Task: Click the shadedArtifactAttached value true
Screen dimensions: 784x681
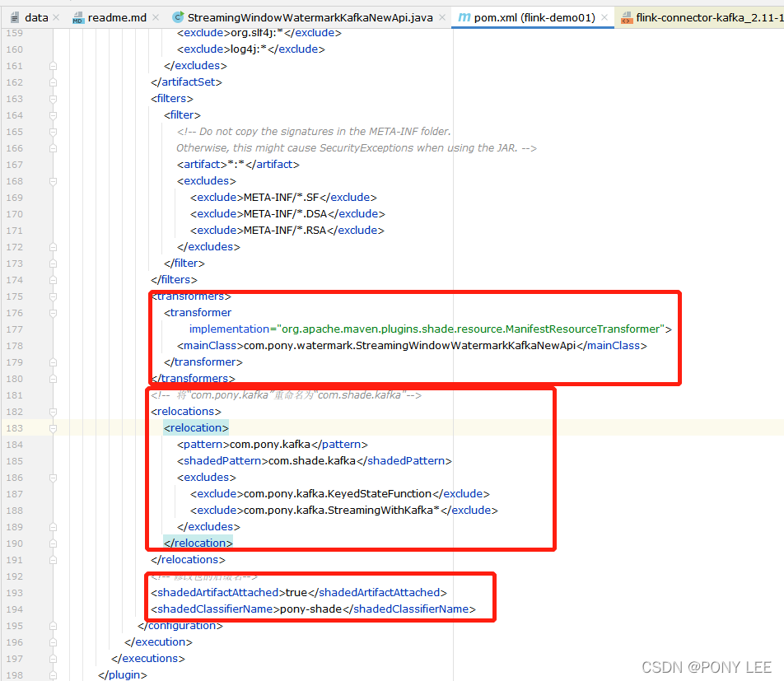Action: click(x=296, y=593)
